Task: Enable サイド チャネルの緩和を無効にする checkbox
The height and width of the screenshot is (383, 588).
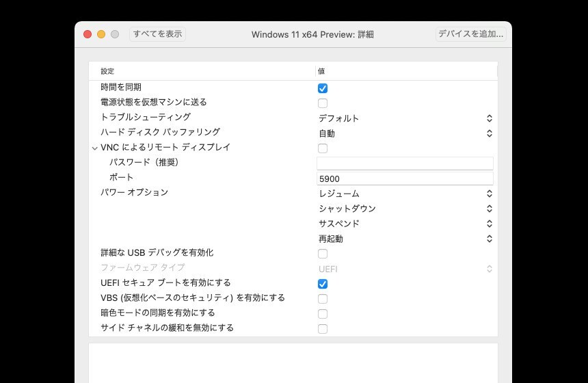Action: pyautogui.click(x=323, y=329)
